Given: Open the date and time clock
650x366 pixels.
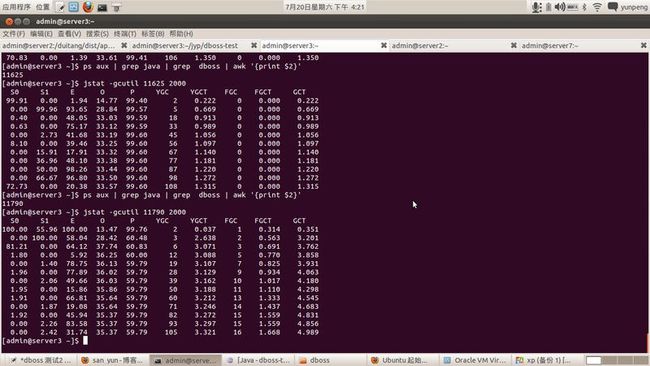Looking at the screenshot, I should coord(325,7).
